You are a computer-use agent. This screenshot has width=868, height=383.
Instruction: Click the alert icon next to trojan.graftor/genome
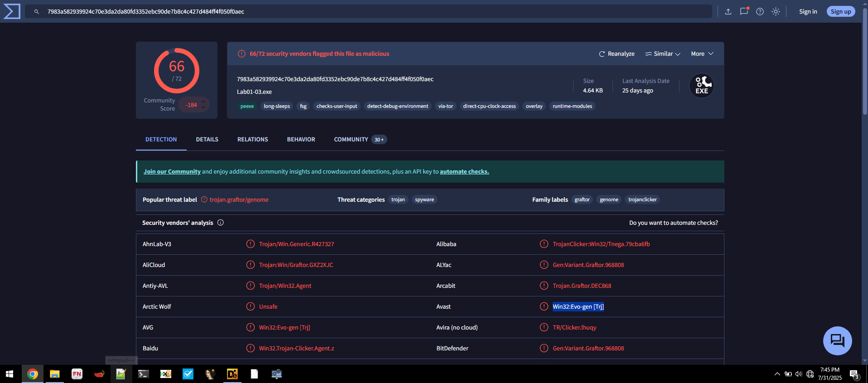coord(204,199)
